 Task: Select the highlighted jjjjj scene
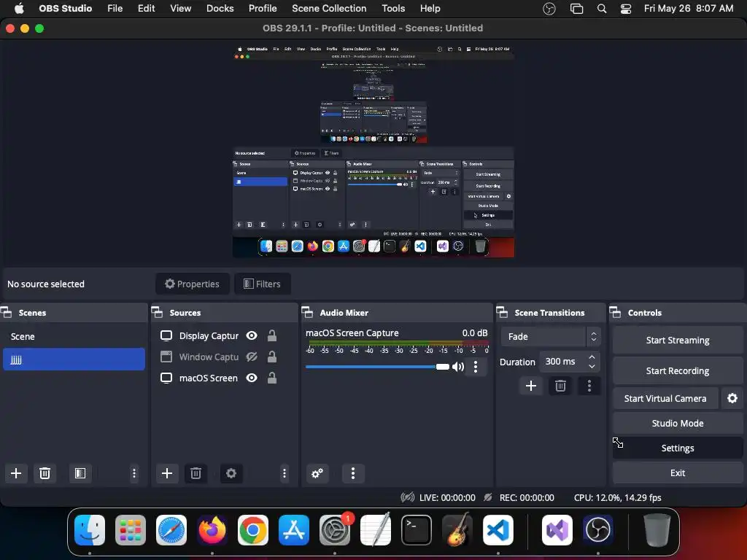pos(74,359)
